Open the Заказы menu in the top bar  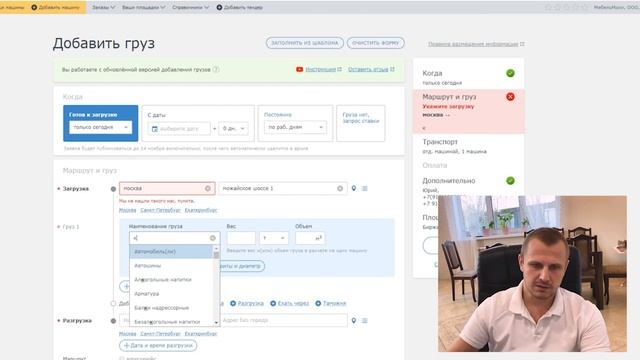click(103, 7)
